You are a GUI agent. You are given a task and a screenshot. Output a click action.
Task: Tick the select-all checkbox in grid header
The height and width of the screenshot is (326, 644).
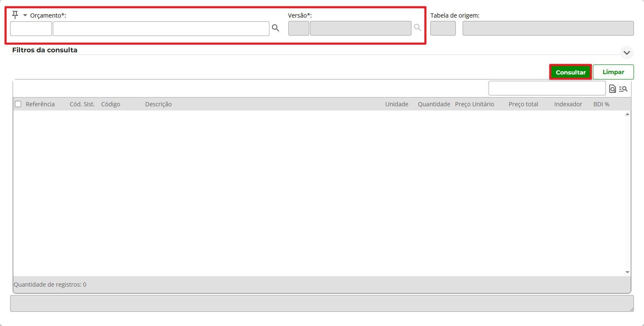click(x=18, y=104)
